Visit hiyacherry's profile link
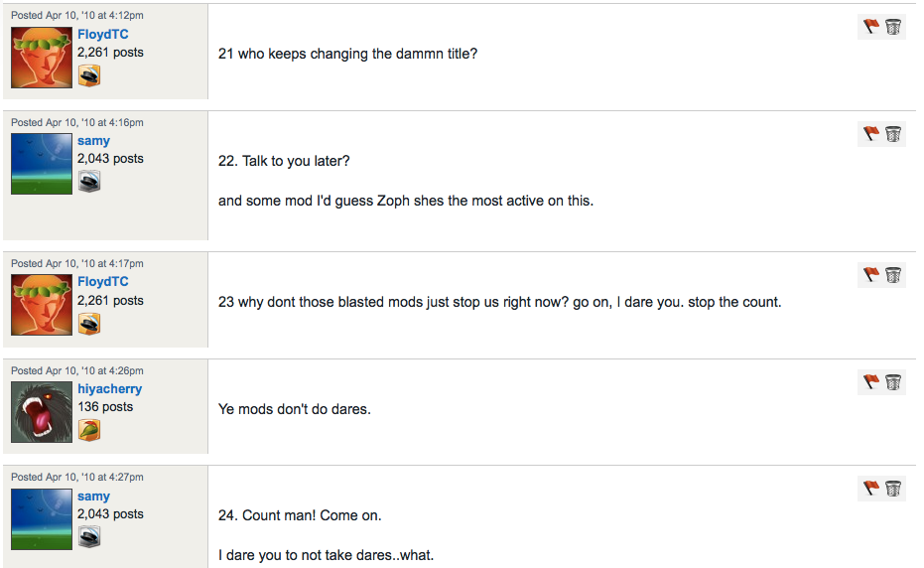 tap(109, 389)
